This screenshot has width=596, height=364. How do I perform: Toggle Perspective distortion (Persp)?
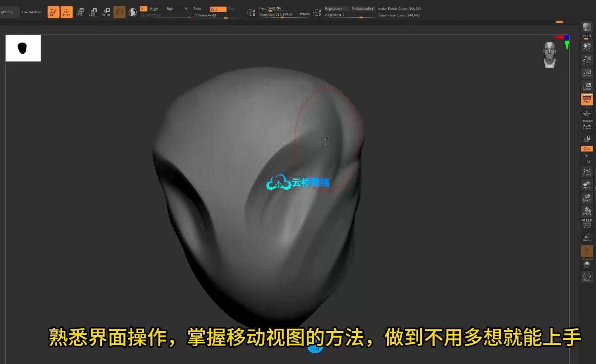pos(587,99)
